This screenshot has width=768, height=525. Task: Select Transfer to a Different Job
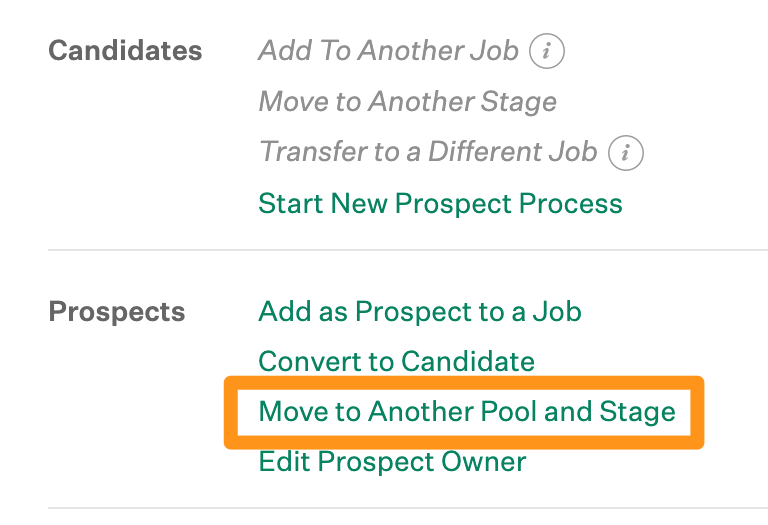[x=428, y=151]
